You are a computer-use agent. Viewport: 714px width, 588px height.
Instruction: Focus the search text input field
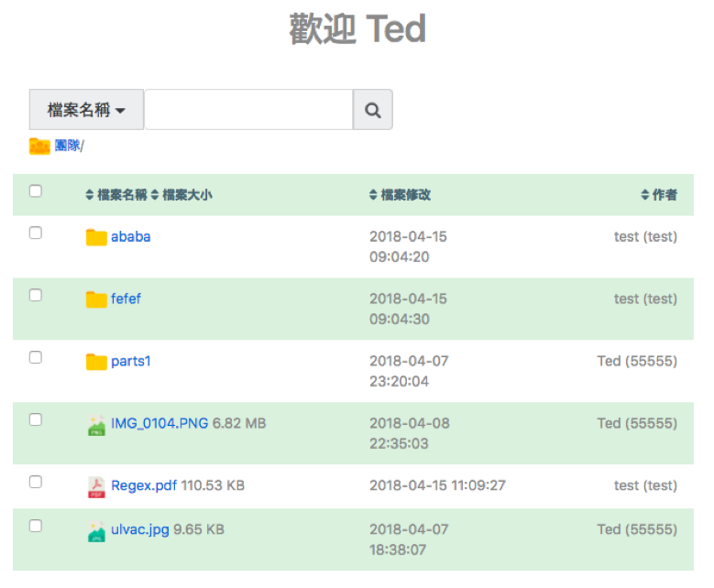coord(248,110)
